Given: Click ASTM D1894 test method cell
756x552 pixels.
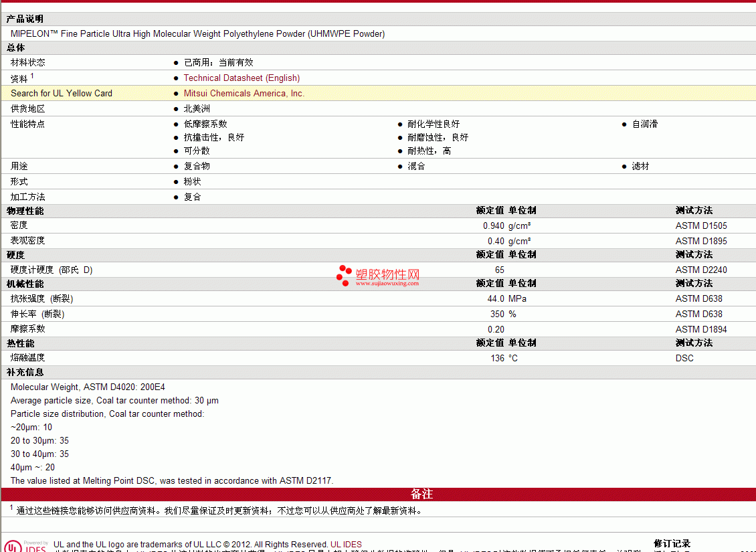Looking at the screenshot, I should tap(701, 329).
